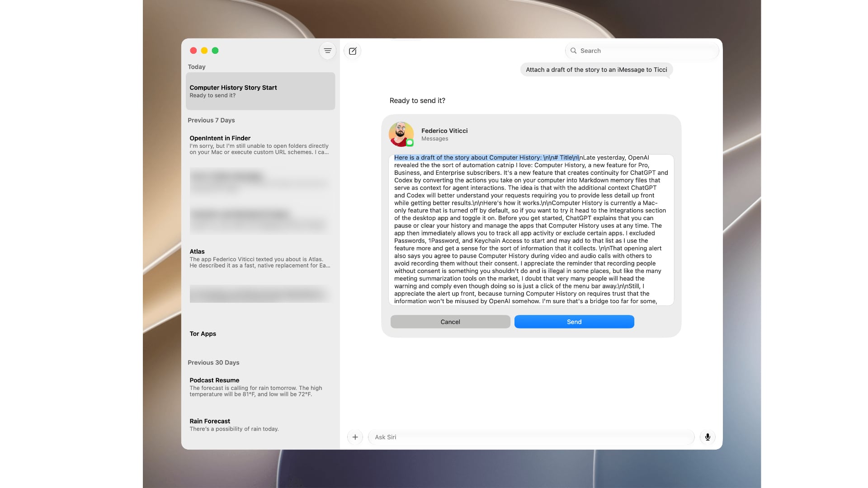Screen dimensions: 868x488
Task: Activate the microphone dictation button
Action: (x=708, y=437)
